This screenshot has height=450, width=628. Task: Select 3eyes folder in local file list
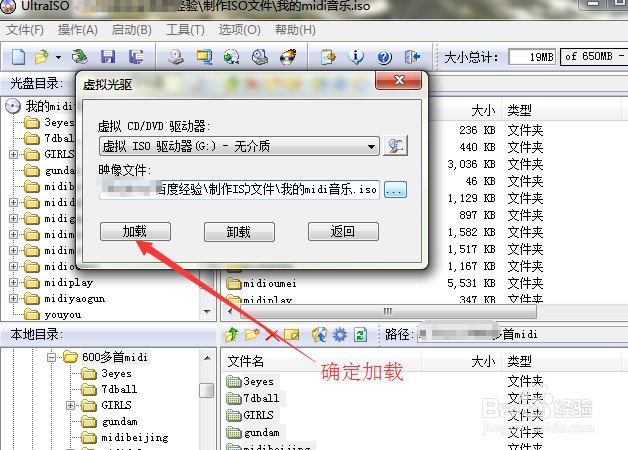[258, 382]
